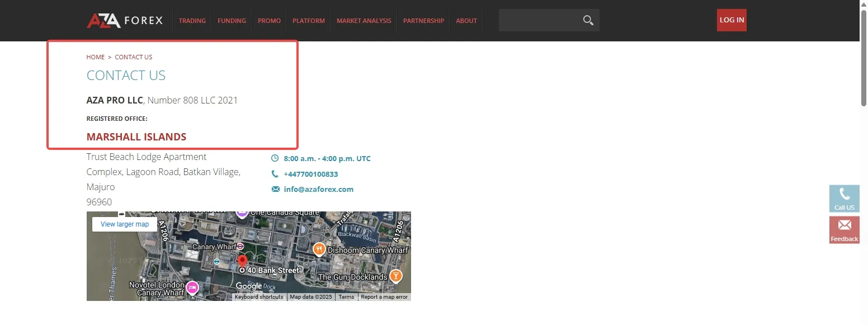The width and height of the screenshot is (868, 325).
Task: Open the ABOUT menu
Action: (466, 21)
